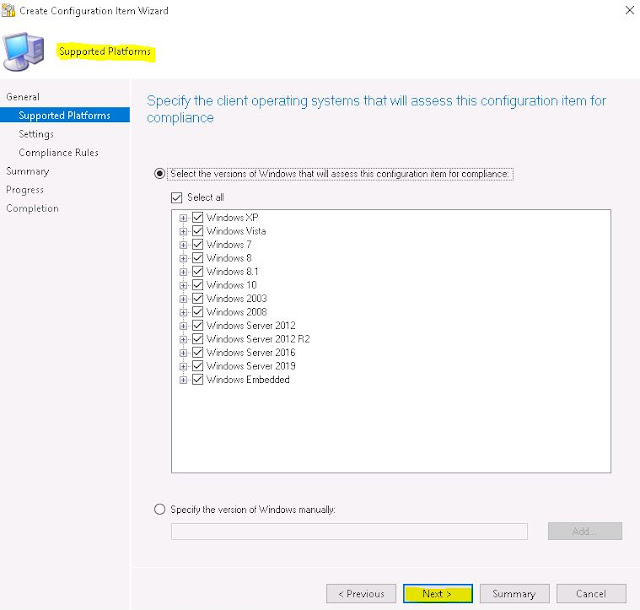640x610 pixels.
Task: Click the computer monitor header icon
Action: [x=24, y=52]
